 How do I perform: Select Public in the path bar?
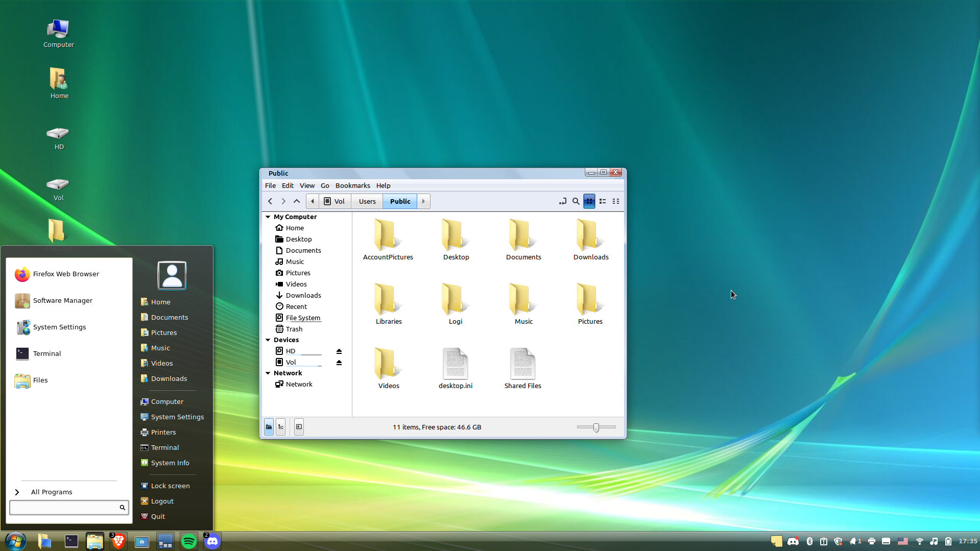pyautogui.click(x=400, y=201)
